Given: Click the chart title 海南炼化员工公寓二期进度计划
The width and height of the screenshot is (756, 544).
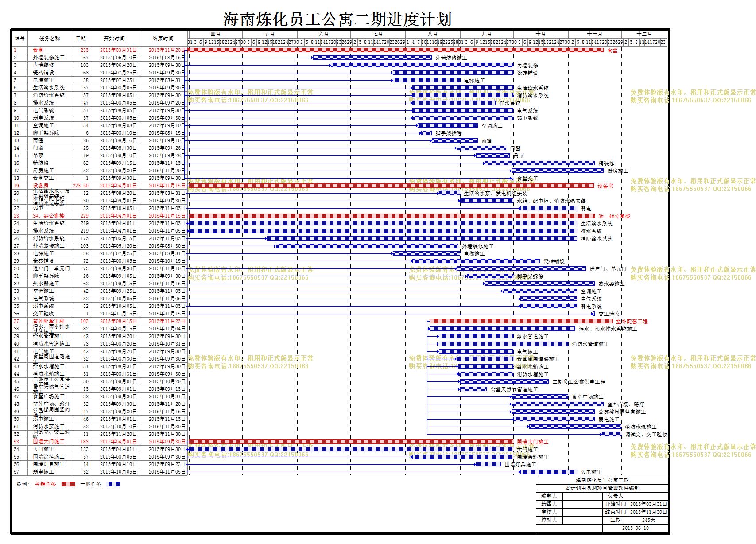Looking at the screenshot, I should point(337,19).
